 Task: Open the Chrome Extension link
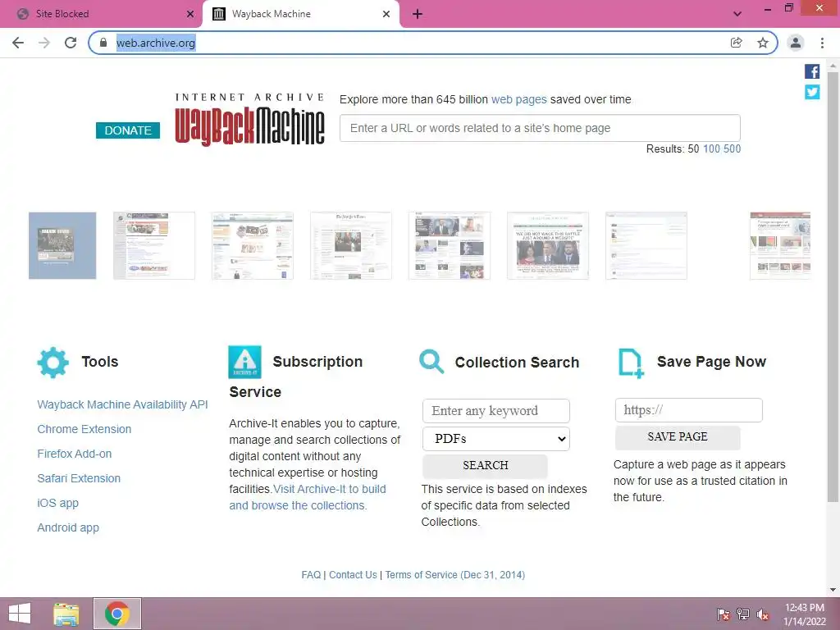tap(84, 429)
